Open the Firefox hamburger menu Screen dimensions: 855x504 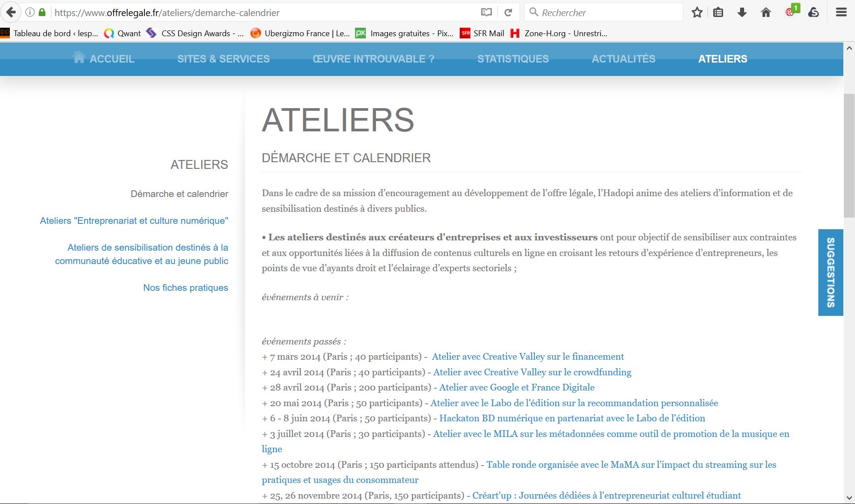click(x=841, y=13)
